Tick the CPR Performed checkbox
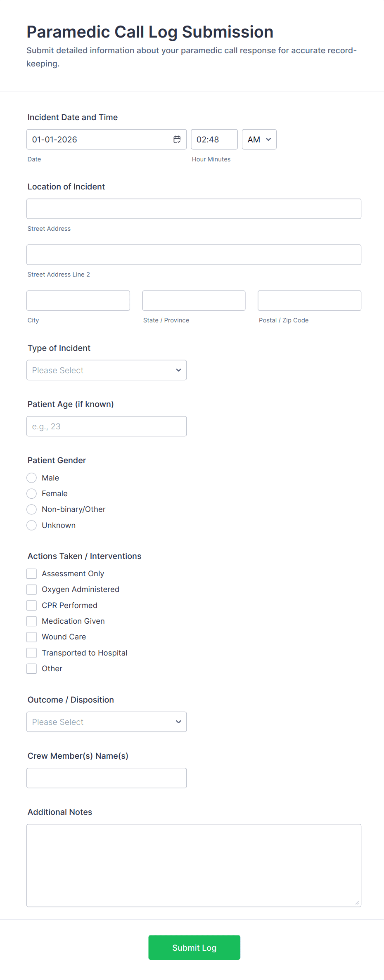 [32, 606]
